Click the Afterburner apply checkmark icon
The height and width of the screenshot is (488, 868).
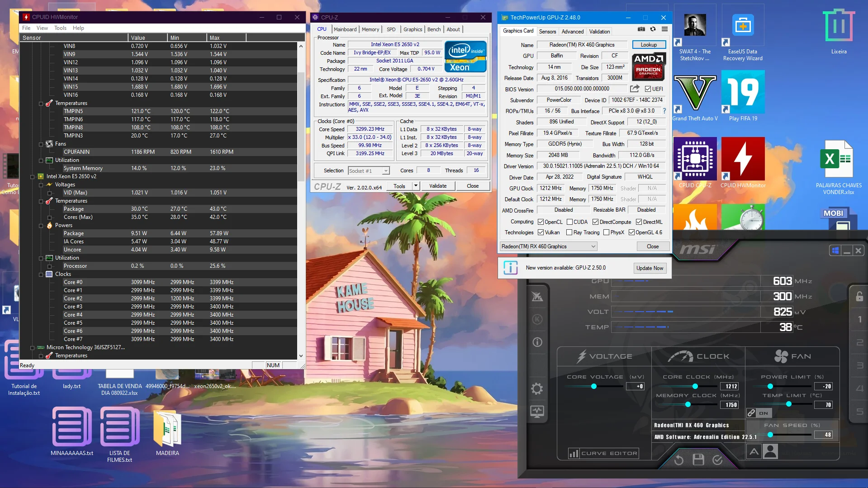pyautogui.click(x=717, y=460)
